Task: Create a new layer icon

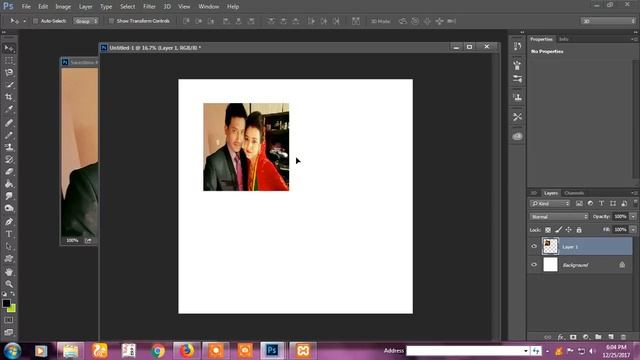Action: 611,337
